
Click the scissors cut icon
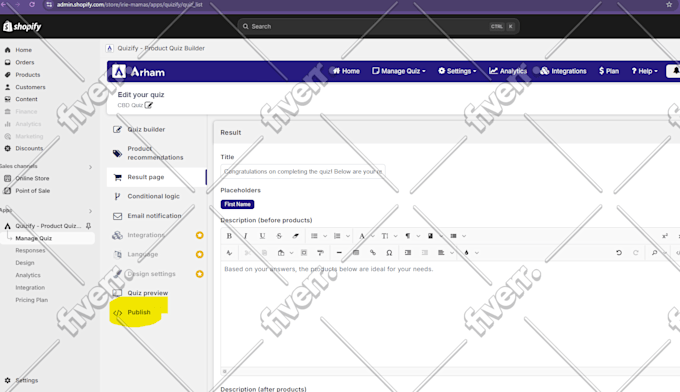point(247,252)
